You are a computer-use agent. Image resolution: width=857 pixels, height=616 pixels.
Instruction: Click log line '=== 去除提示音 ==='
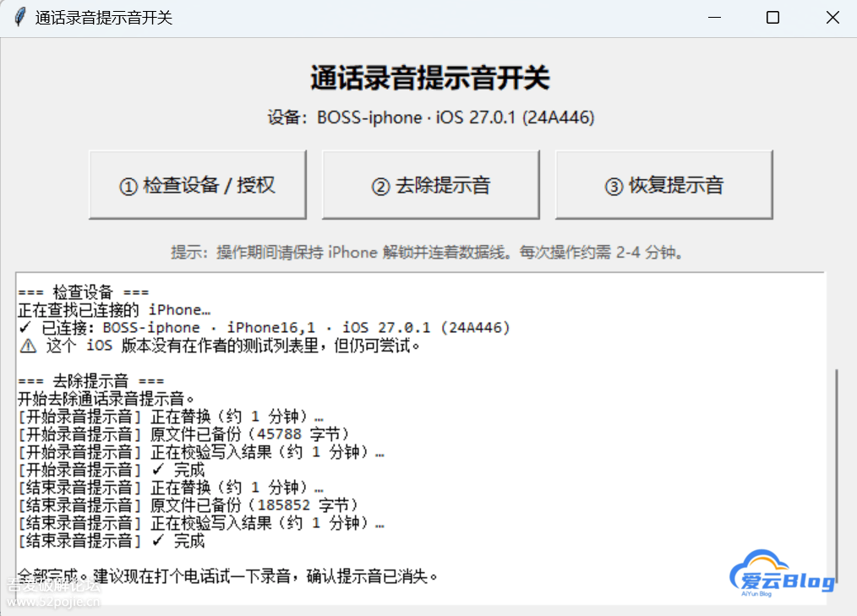pyautogui.click(x=90, y=381)
